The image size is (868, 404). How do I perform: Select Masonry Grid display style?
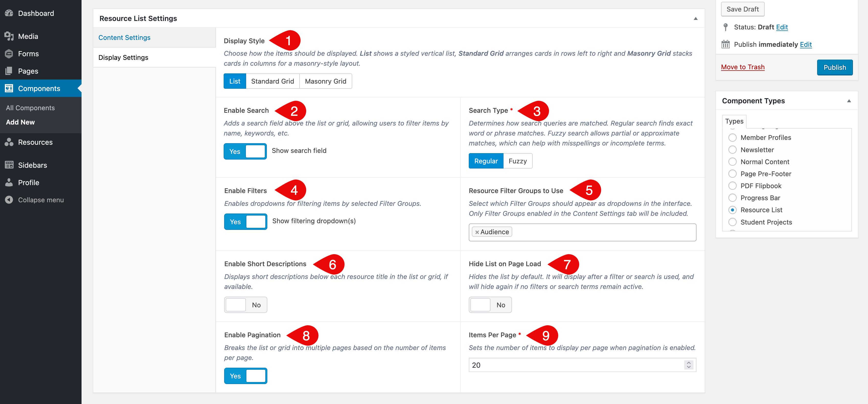(x=325, y=81)
